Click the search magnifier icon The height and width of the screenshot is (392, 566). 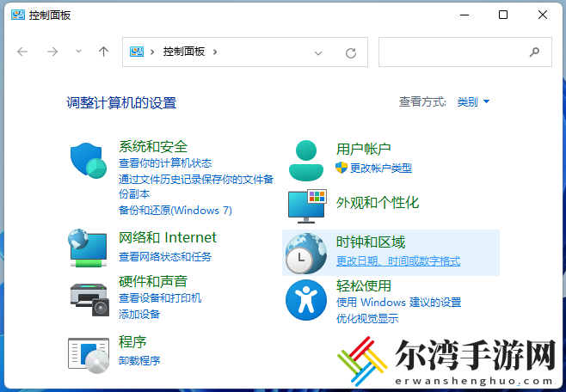point(534,52)
